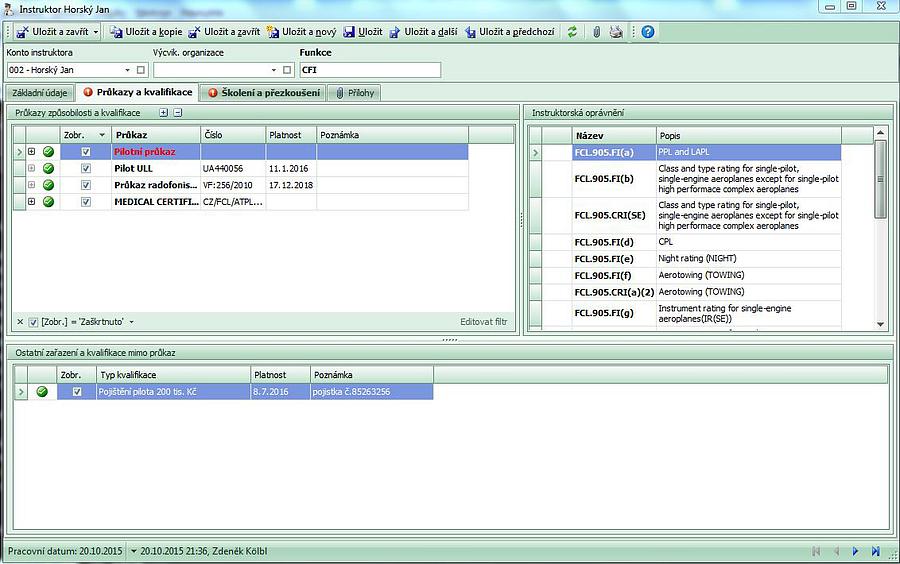Go to last record using navigation arrow
This screenshot has width=900, height=564.
pyautogui.click(x=876, y=551)
